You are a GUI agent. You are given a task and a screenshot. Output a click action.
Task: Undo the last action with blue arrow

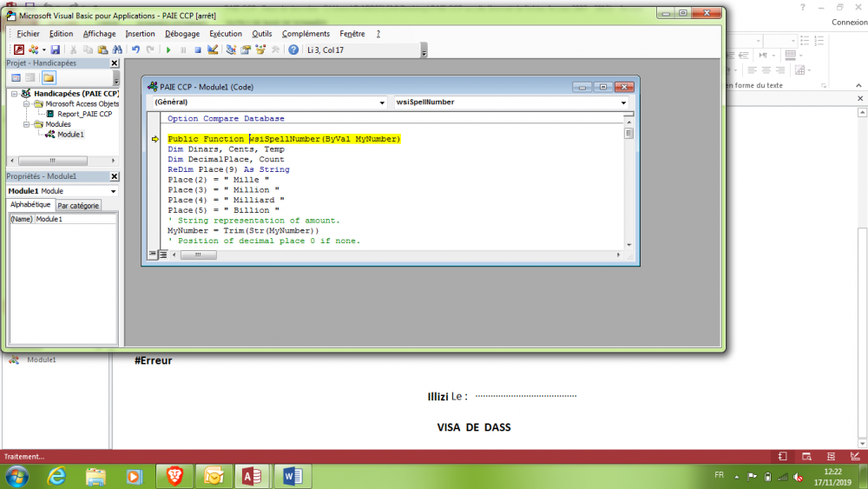point(135,50)
